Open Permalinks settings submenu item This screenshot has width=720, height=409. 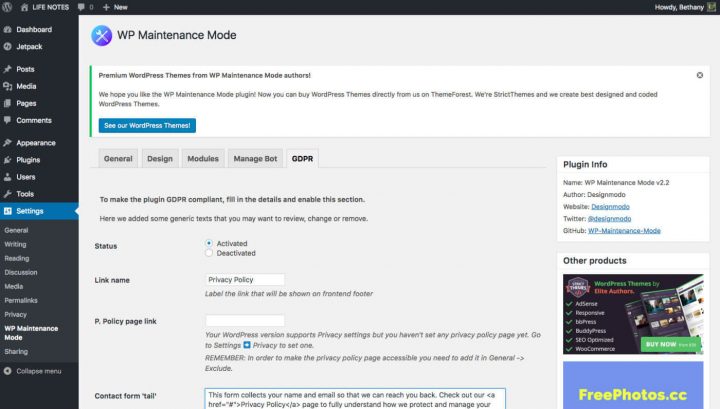coord(21,300)
